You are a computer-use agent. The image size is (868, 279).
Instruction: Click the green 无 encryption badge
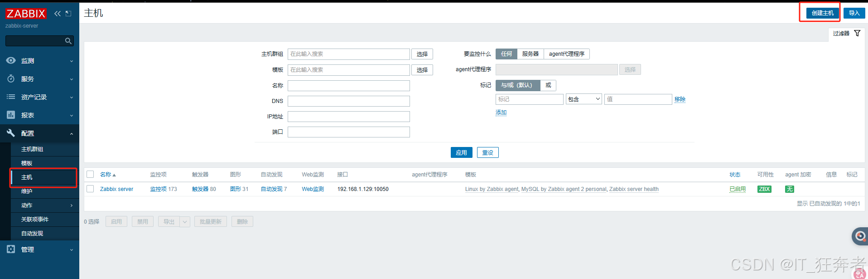pyautogui.click(x=790, y=189)
